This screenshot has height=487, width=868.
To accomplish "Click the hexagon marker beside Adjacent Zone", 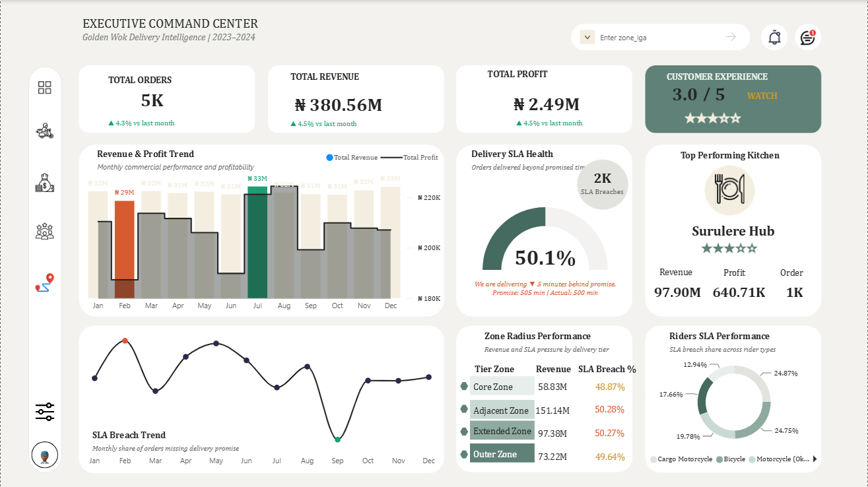I will (464, 409).
